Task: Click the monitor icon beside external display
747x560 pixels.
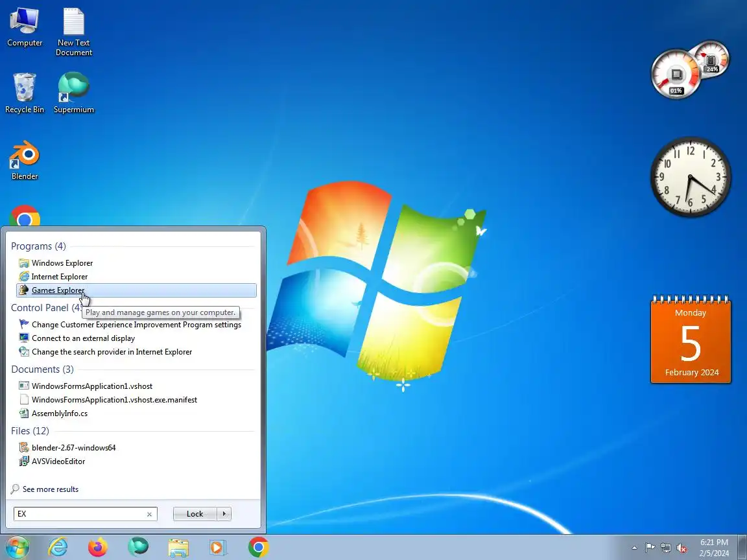Action: tap(24, 338)
